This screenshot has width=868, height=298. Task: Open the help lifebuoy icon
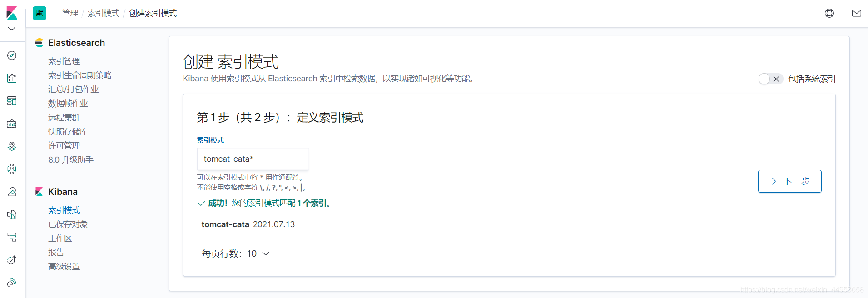[829, 13]
